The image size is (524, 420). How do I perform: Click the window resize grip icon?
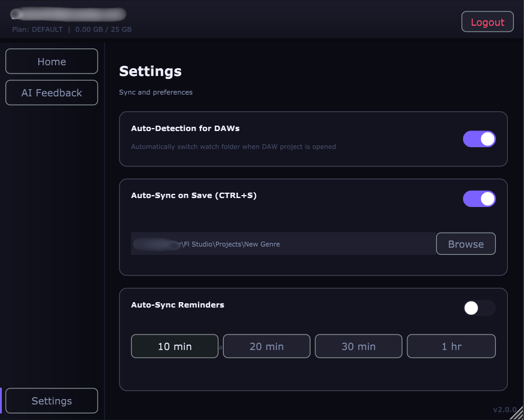click(x=517, y=413)
